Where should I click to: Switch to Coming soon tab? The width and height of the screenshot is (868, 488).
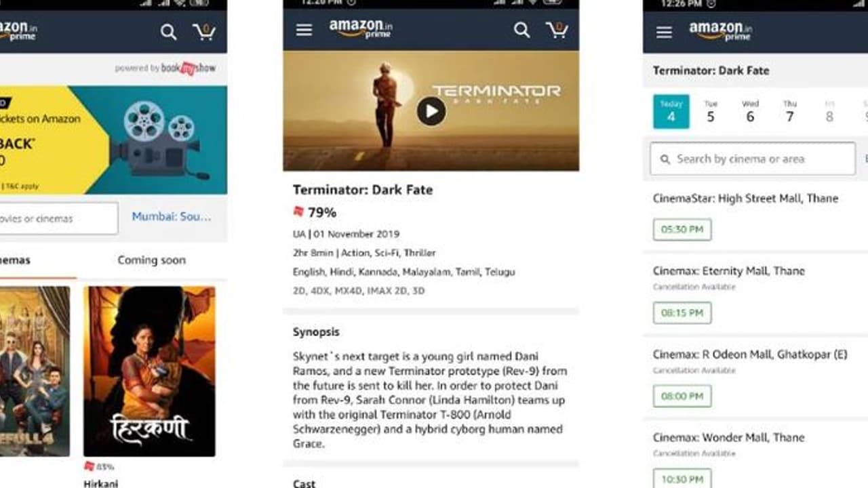[x=151, y=260]
